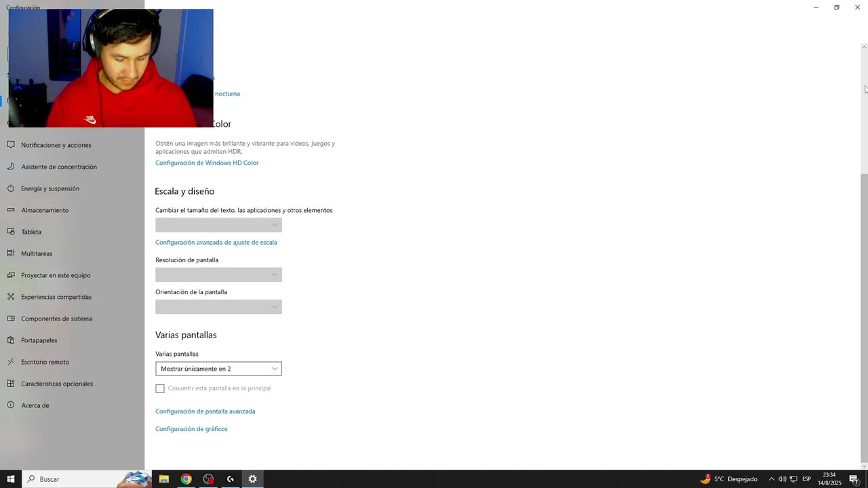
Task: Show hidden system tray icons
Action: tap(771, 479)
